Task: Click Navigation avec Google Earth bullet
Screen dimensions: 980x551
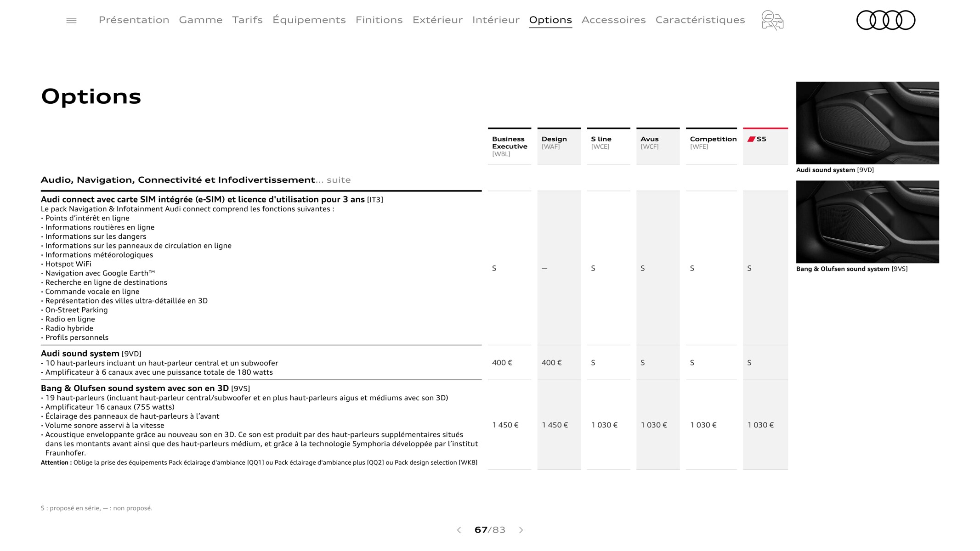Action: click(x=98, y=273)
